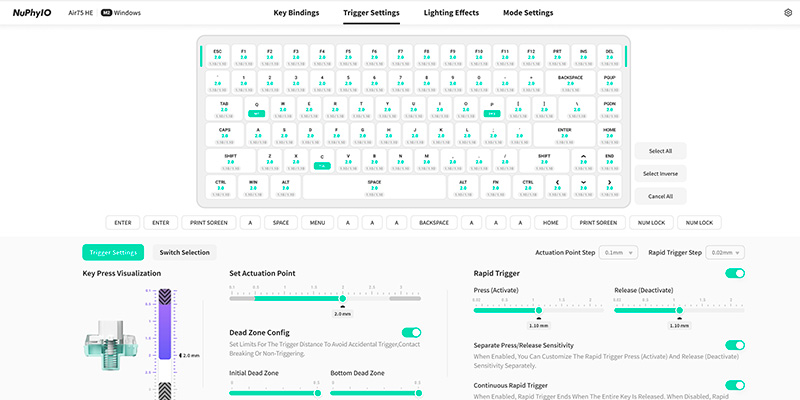Select the PGUP key on the keyboard
Image resolution: width=800 pixels, height=400 pixels.
(609, 82)
